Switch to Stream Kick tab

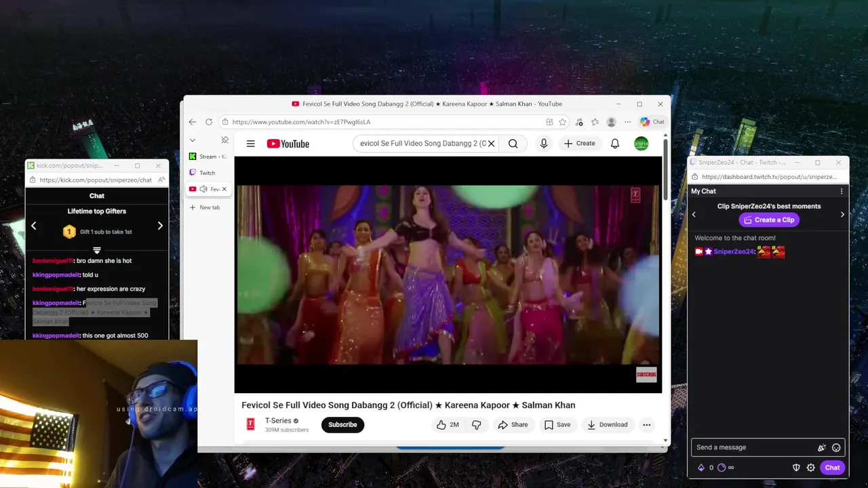(209, 157)
